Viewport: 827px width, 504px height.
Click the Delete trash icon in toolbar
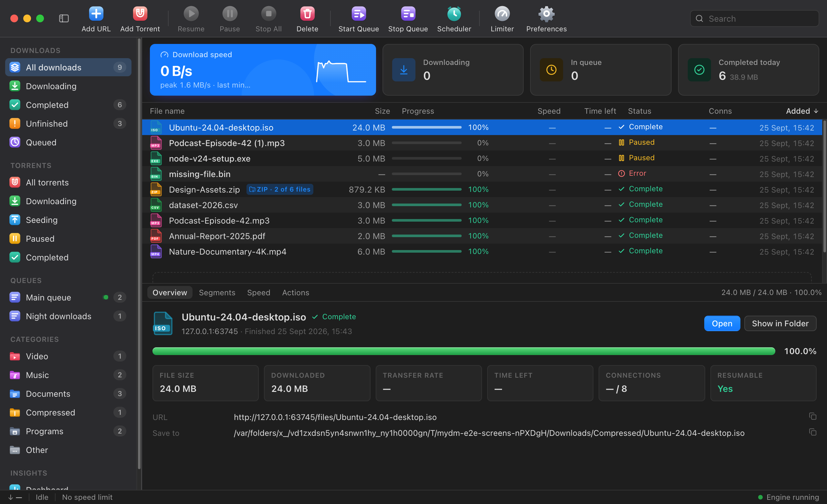307,14
